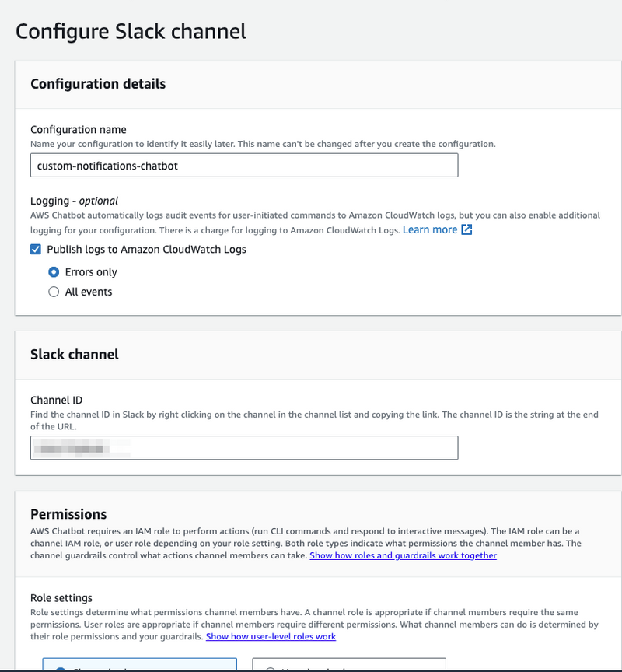Click the Configuration name field label
The image size is (622, 672).
(79, 129)
